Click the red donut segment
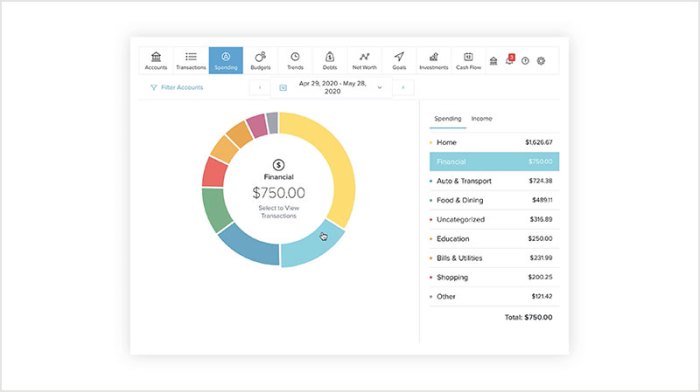The width and height of the screenshot is (700, 392). click(215, 172)
